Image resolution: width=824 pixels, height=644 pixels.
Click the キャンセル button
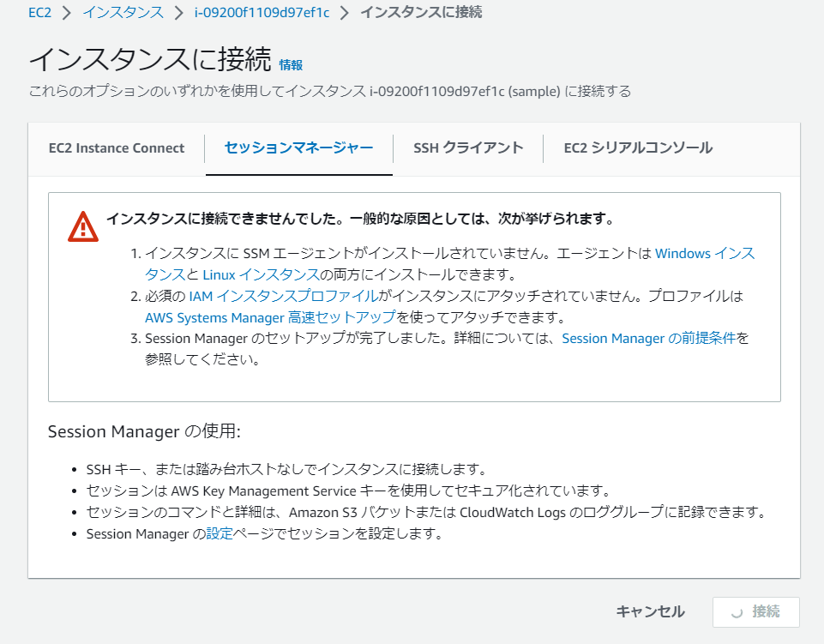click(x=650, y=611)
